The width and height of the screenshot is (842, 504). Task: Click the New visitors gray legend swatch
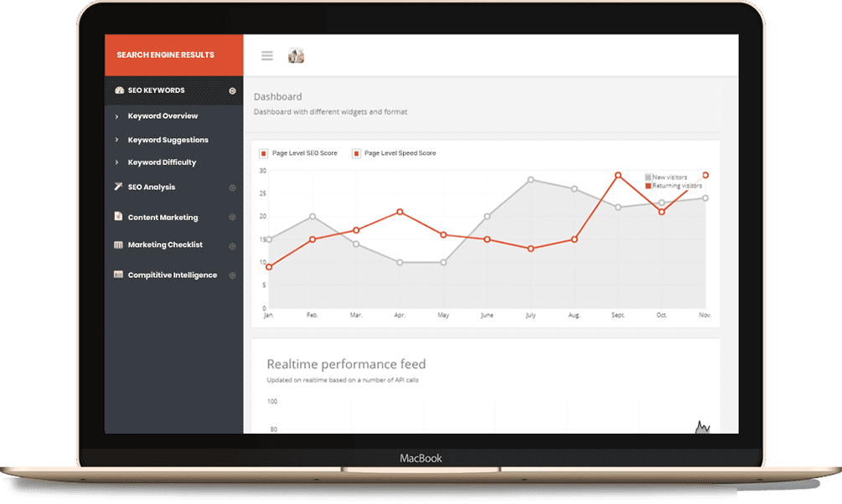pos(648,177)
